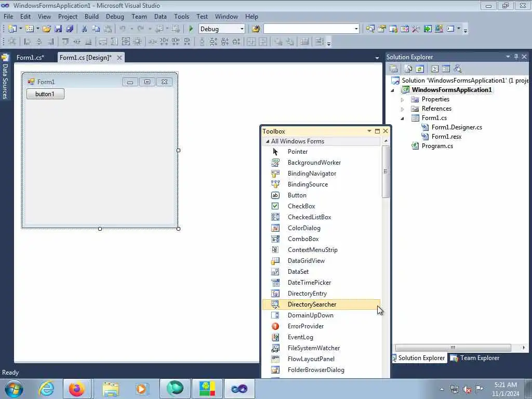Open the Toolbox via hammer and wrench icon
The height and width of the screenshot is (399, 532).
tap(416, 29)
